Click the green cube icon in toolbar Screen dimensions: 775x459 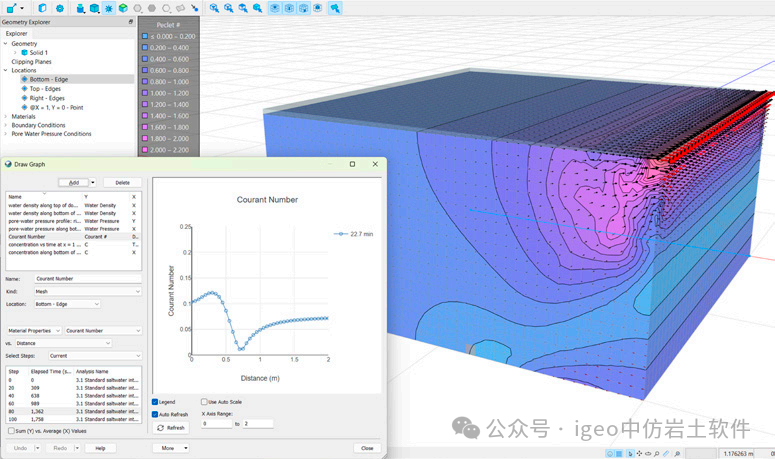coord(123,8)
